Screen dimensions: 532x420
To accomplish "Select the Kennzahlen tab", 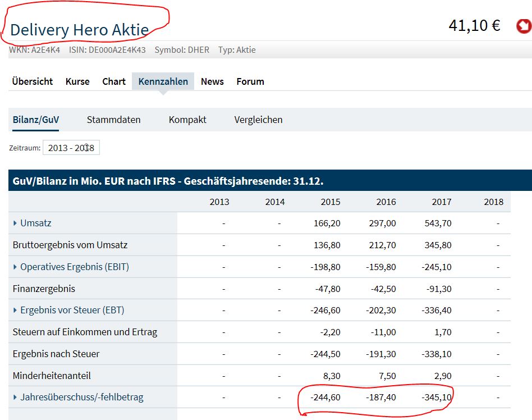I will click(x=163, y=81).
